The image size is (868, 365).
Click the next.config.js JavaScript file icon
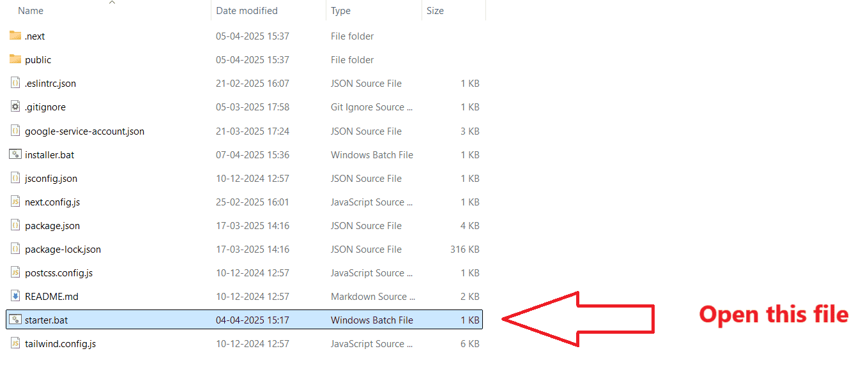(15, 202)
